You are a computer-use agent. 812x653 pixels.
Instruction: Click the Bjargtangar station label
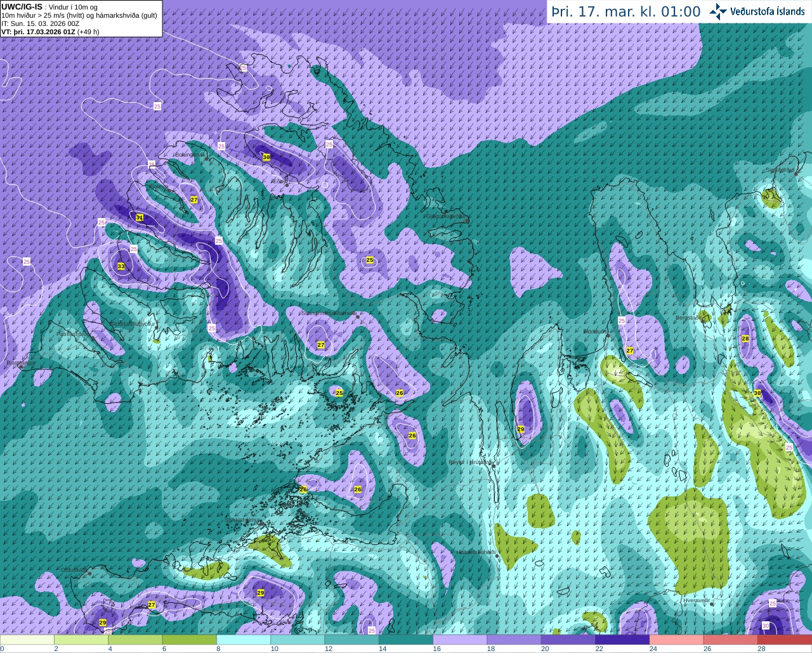[21, 363]
